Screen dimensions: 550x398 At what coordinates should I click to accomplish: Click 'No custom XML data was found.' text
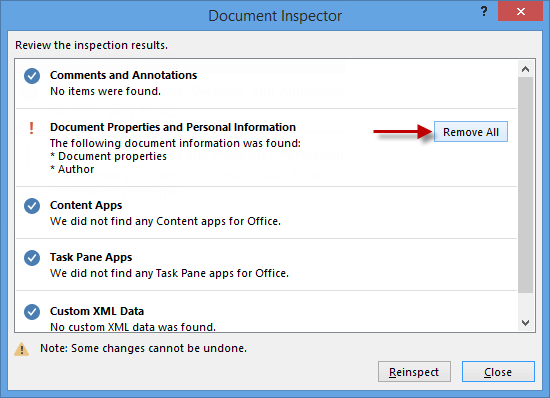click(x=133, y=327)
